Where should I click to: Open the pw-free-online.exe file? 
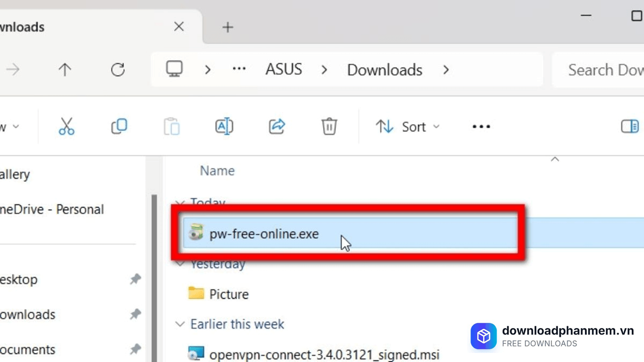[264, 234]
